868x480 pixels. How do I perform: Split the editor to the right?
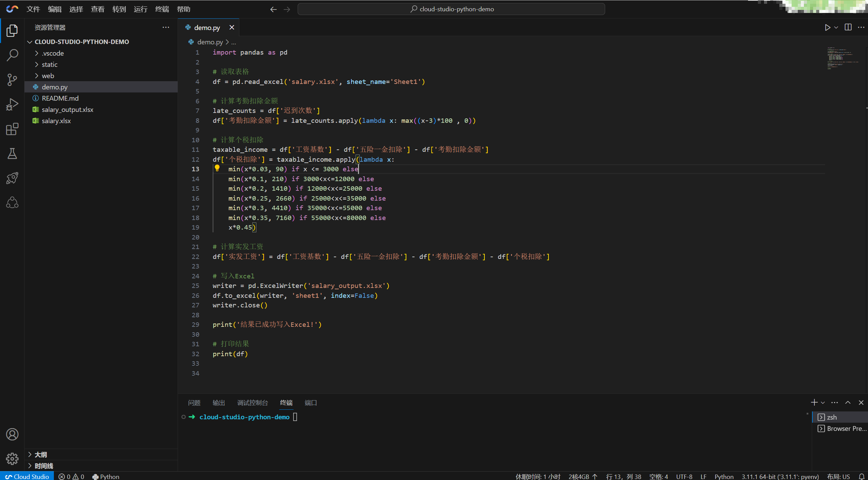tap(848, 28)
